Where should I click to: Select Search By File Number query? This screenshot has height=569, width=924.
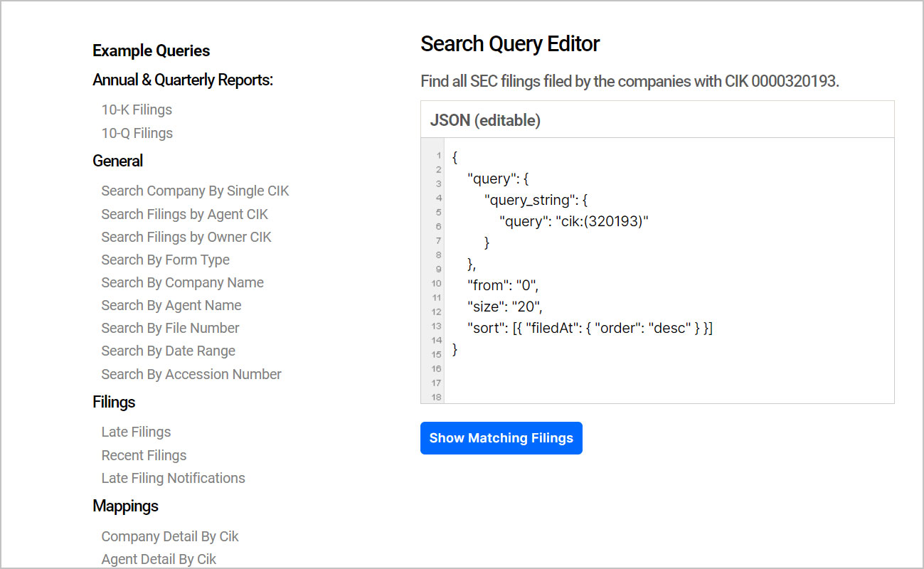170,328
